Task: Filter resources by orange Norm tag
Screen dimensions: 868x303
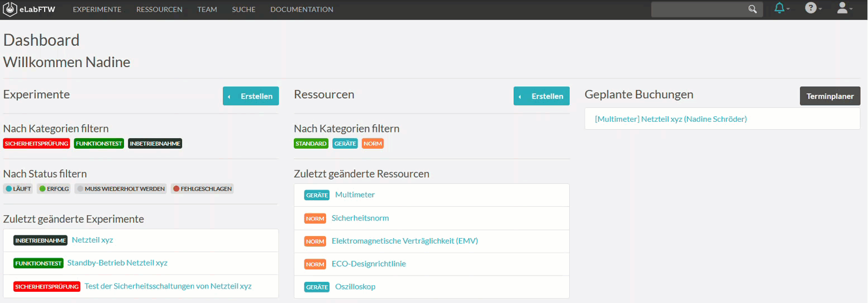Action: click(x=373, y=144)
